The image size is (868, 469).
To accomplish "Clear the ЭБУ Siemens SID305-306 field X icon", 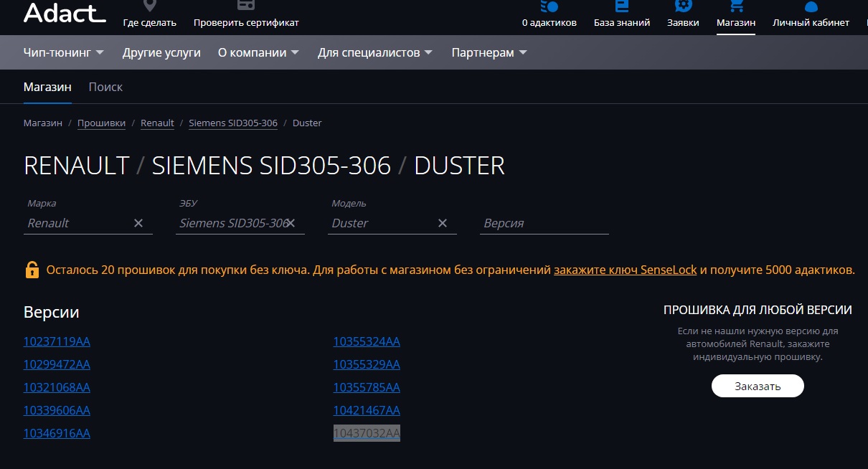I will (291, 223).
